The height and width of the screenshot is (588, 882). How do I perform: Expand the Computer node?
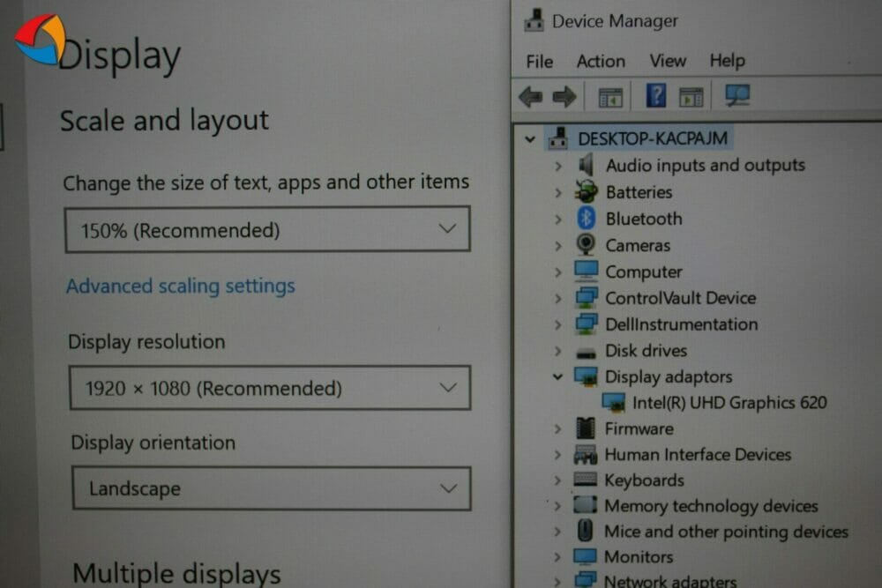[x=558, y=272]
